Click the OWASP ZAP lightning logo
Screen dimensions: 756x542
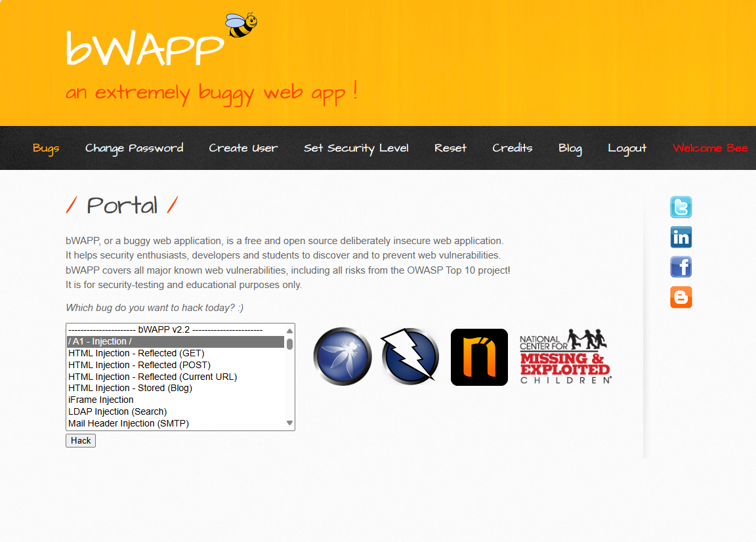410,357
